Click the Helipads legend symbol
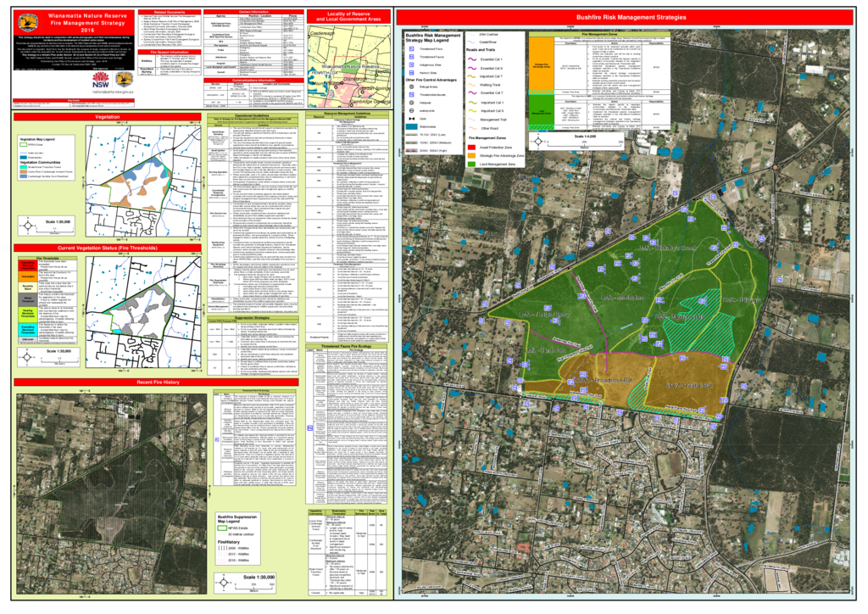Screen dimensions: 868x614 (x=412, y=103)
